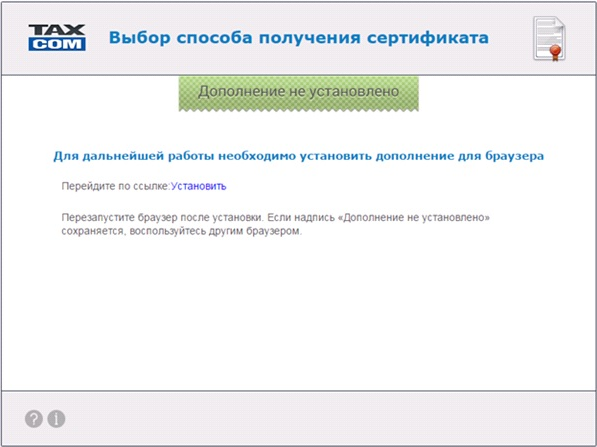Follow the "Установить" link

pos(198,186)
